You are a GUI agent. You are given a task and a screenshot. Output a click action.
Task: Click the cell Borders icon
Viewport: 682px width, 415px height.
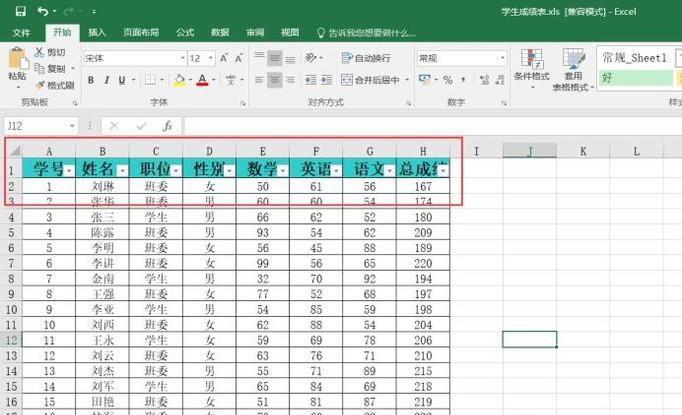(x=150, y=80)
